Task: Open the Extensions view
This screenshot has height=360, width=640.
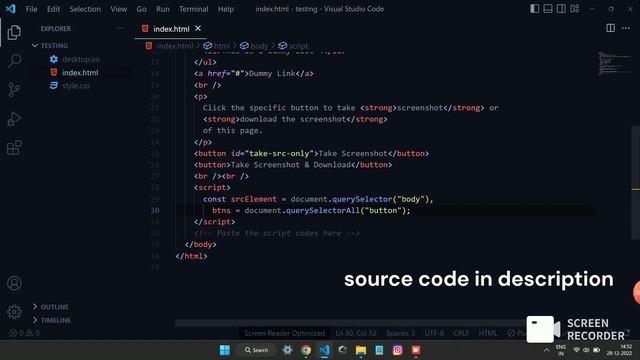Action: 14,148
